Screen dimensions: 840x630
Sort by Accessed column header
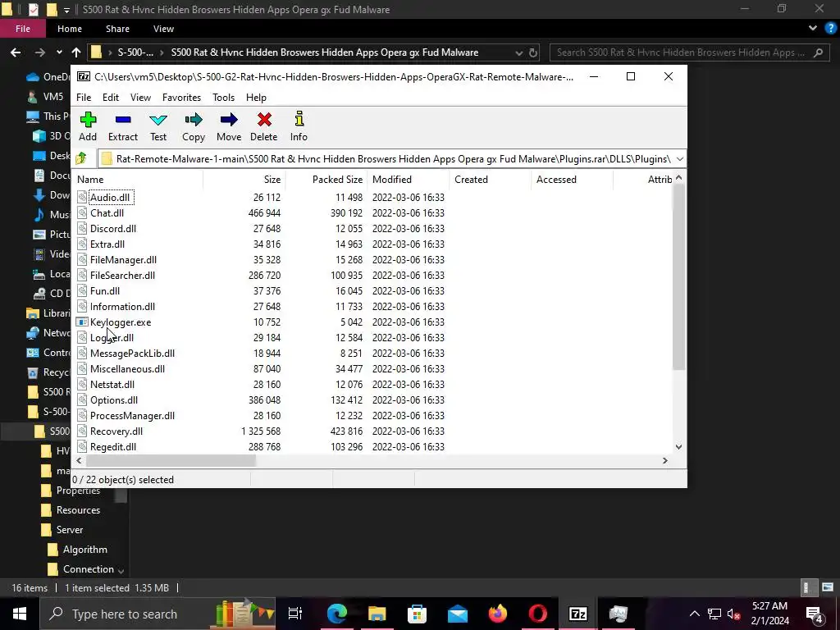tap(572, 180)
